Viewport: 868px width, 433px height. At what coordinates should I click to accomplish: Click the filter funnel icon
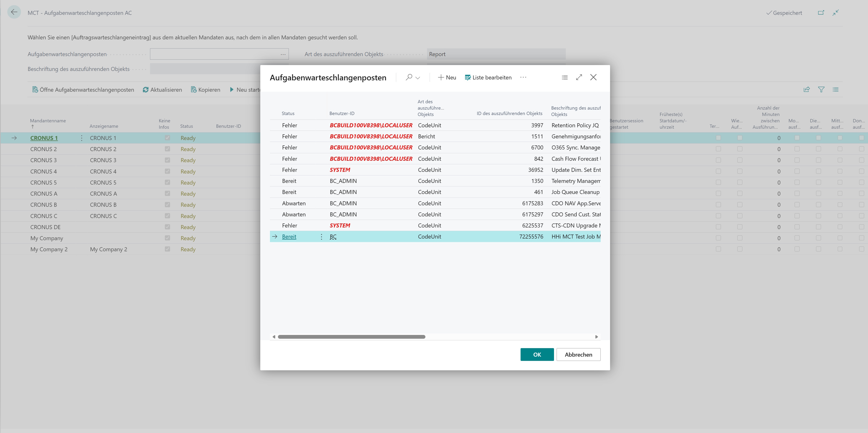click(821, 89)
